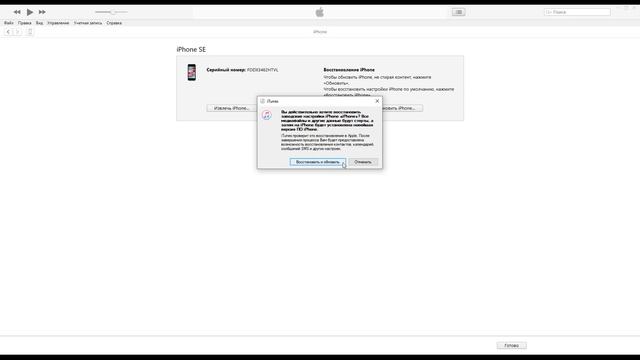Viewport: 640px width, 360px height.
Task: Close the iTunes dialog with X
Action: (x=377, y=101)
